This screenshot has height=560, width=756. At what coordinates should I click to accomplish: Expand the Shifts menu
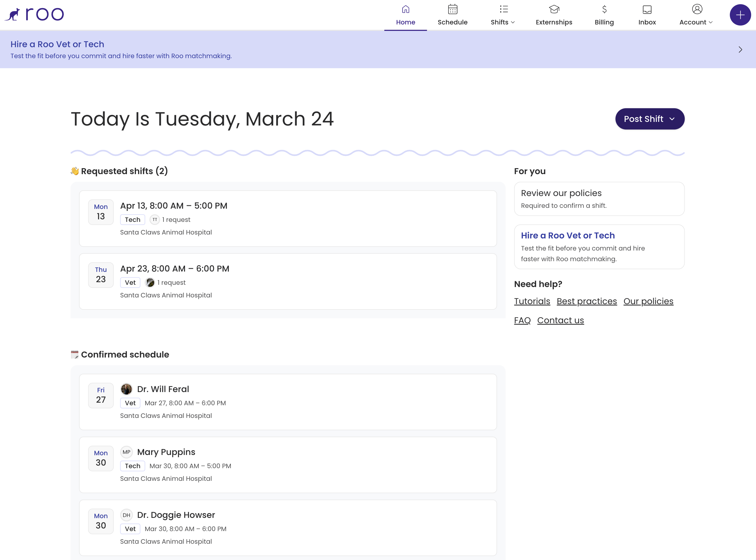503,15
